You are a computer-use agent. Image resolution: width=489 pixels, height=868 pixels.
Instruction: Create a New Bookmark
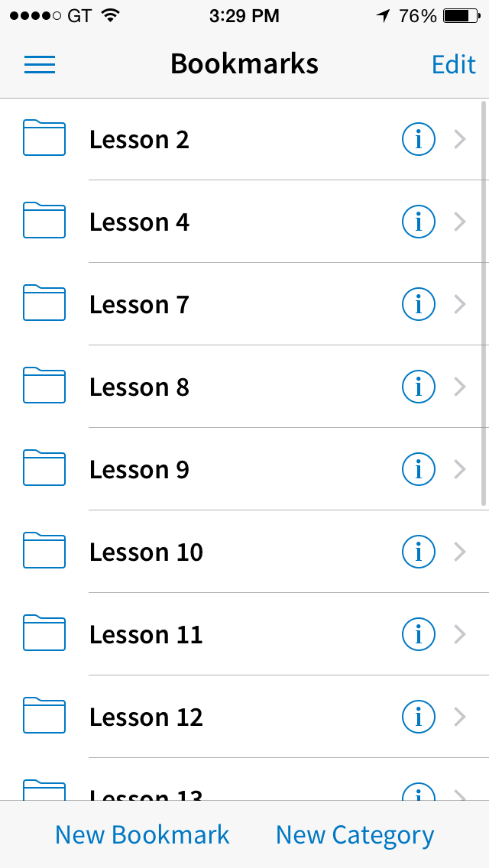pos(142,835)
